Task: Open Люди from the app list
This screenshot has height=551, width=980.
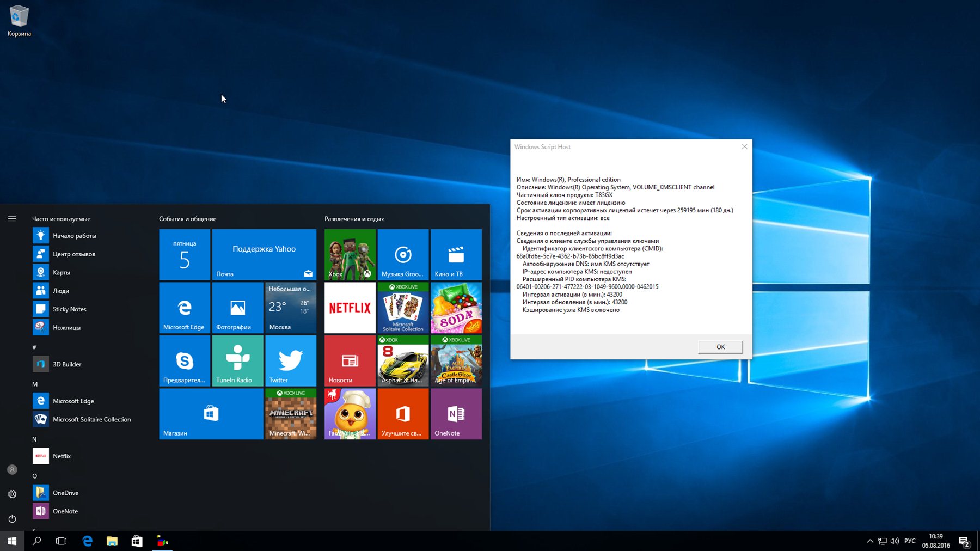Action: tap(87, 291)
